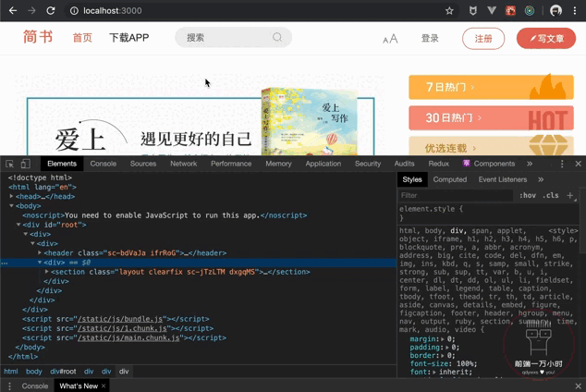Image resolution: width=586 pixels, height=392 pixels.
Task: Show more DevTools tabs chevron
Action: coord(530,164)
